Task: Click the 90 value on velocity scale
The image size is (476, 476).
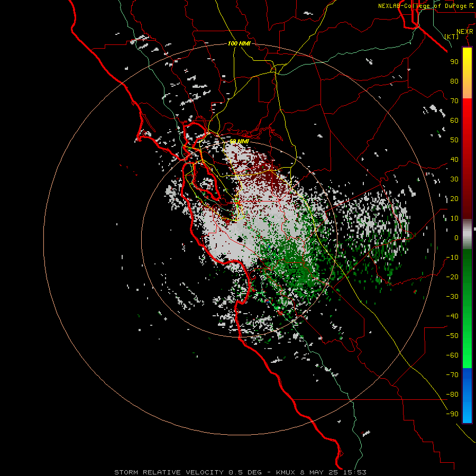Action: (454, 62)
